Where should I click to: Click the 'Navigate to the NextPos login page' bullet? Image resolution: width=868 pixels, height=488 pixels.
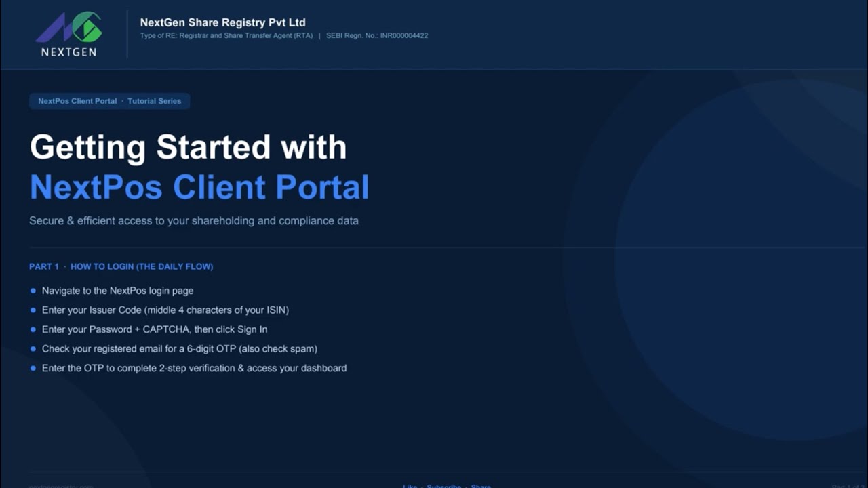click(x=112, y=291)
